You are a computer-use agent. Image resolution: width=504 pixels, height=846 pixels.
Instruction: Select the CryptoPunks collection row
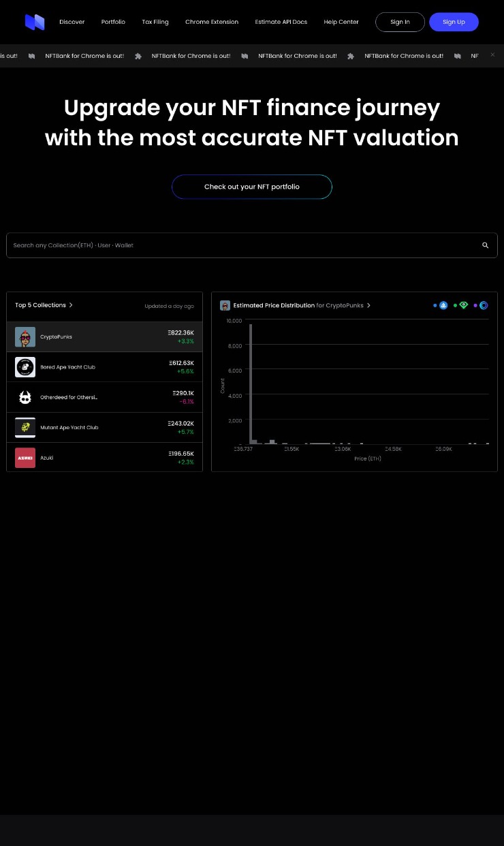pyautogui.click(x=104, y=336)
